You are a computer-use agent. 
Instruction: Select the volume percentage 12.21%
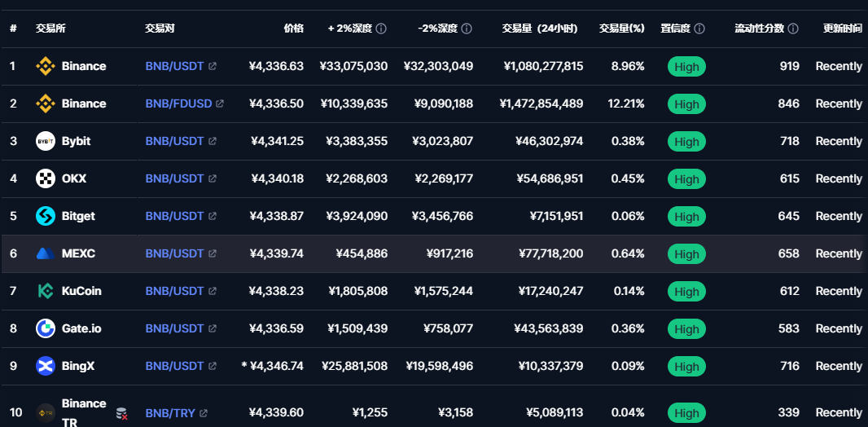(625, 103)
